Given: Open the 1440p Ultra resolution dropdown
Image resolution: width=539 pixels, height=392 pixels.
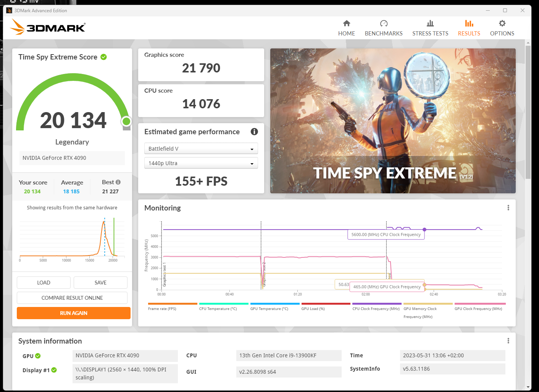Looking at the screenshot, I should 201,163.
